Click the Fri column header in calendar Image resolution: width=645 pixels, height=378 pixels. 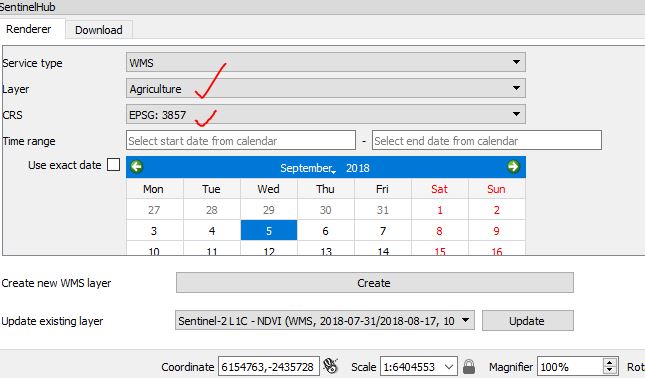tap(382, 189)
